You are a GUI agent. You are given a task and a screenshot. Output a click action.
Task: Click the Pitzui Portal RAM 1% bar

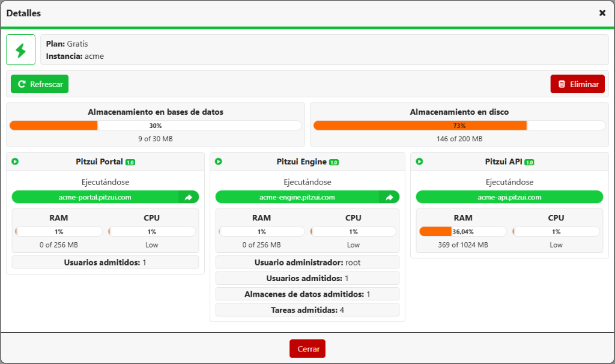pyautogui.click(x=59, y=232)
